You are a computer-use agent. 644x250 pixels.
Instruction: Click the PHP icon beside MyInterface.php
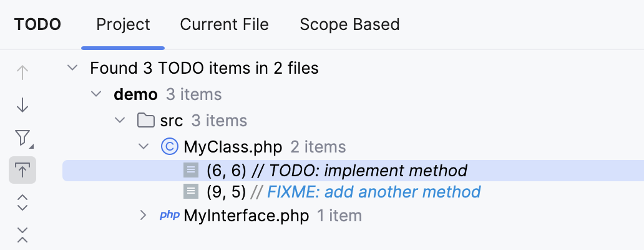click(x=169, y=216)
